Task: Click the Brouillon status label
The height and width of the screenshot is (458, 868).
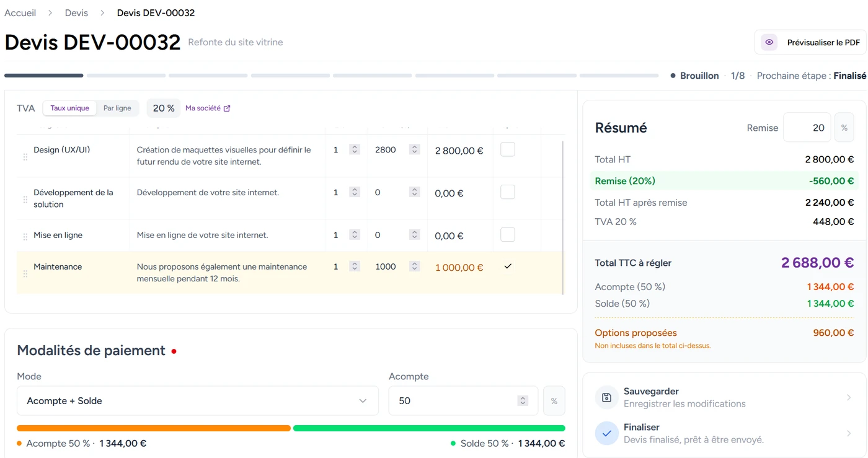Action: point(699,76)
